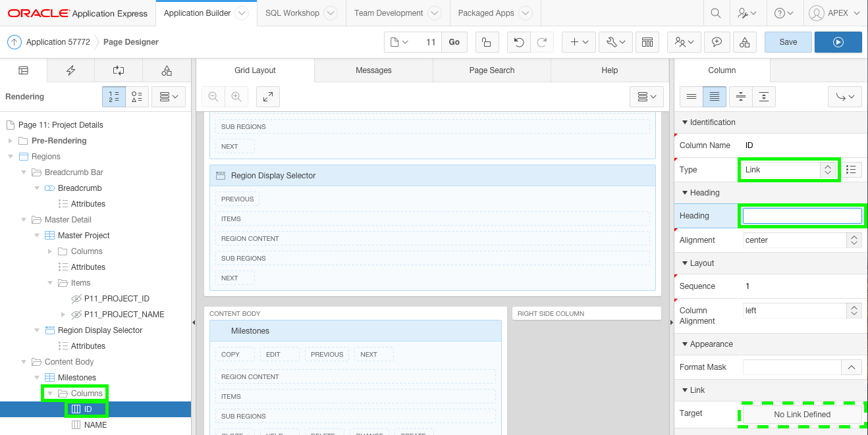Toggle group by component type
Viewport: 868px width, 435px height.
pos(137,97)
